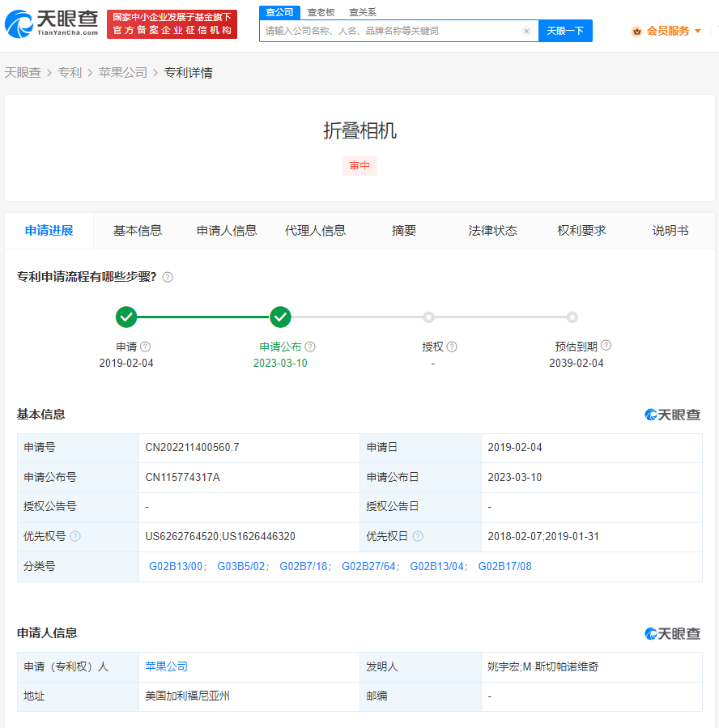Select the 摘要 tab

[x=404, y=231]
